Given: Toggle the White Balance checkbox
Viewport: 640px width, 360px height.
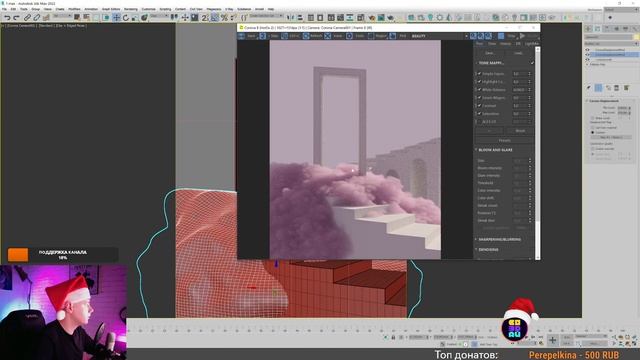Looking at the screenshot, I should (480, 90).
